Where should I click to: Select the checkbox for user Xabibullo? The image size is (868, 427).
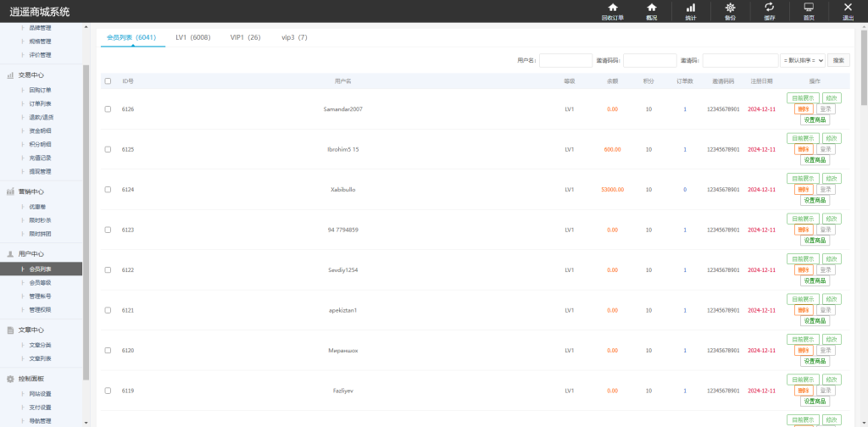(108, 190)
